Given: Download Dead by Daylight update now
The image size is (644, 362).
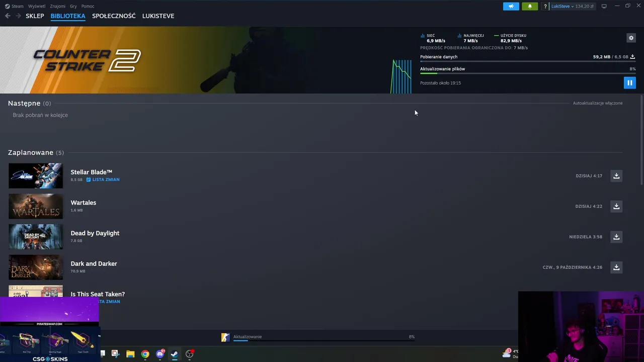Looking at the screenshot, I should coord(616,237).
